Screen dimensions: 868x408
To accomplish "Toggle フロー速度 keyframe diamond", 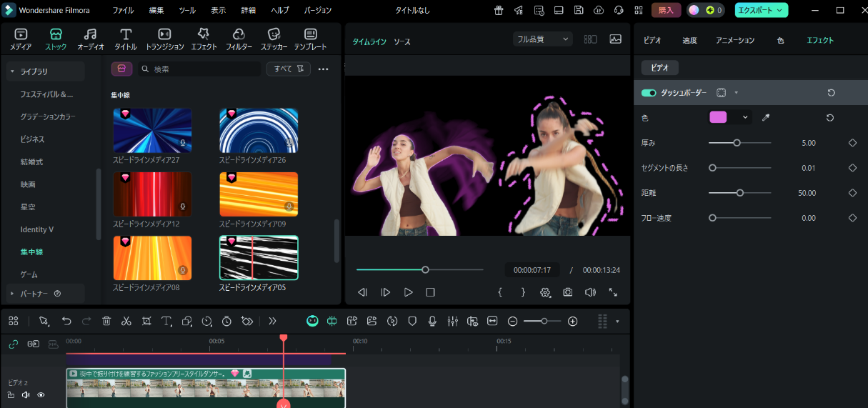I will [852, 218].
